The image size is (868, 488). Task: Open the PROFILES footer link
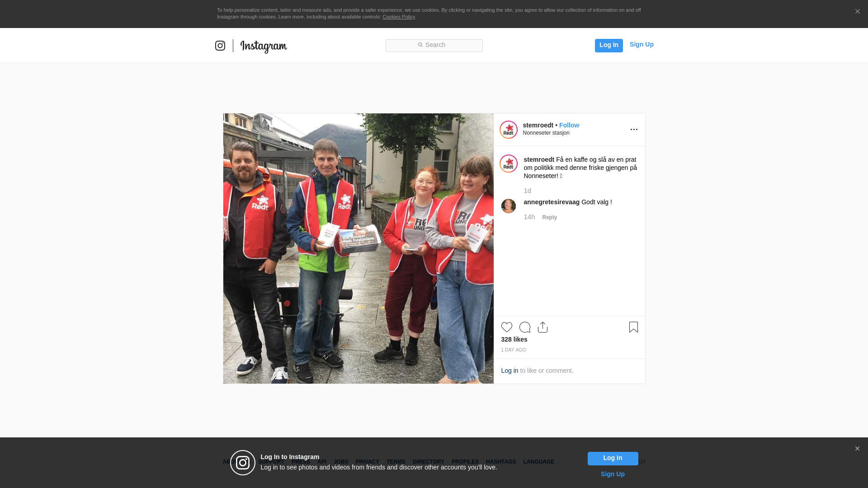click(465, 462)
